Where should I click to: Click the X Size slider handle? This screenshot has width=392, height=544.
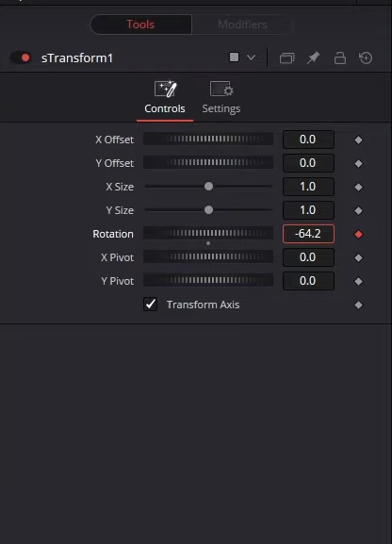[208, 187]
